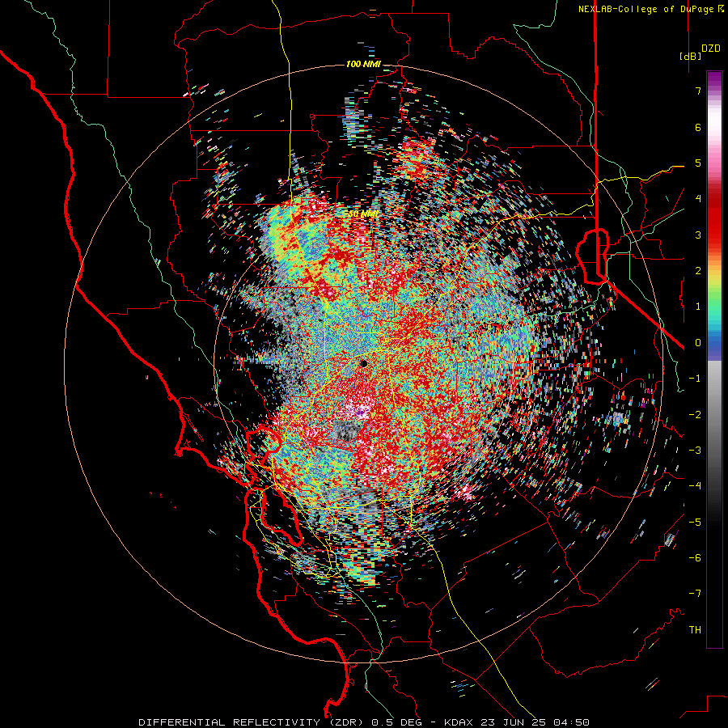Click the red band of the color bar
Screen dimensions: 728x728
pyautogui.click(x=714, y=218)
